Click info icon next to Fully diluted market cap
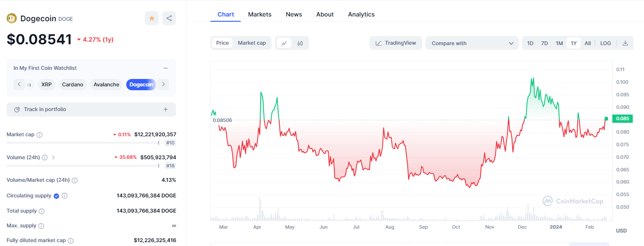 tap(71, 240)
